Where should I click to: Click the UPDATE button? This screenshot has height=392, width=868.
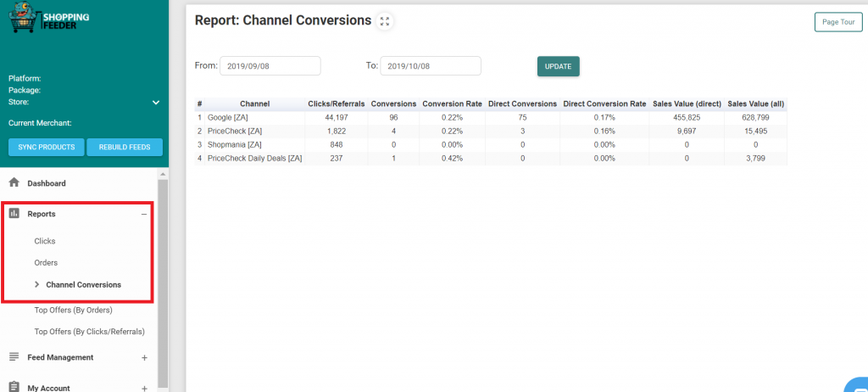pos(558,66)
